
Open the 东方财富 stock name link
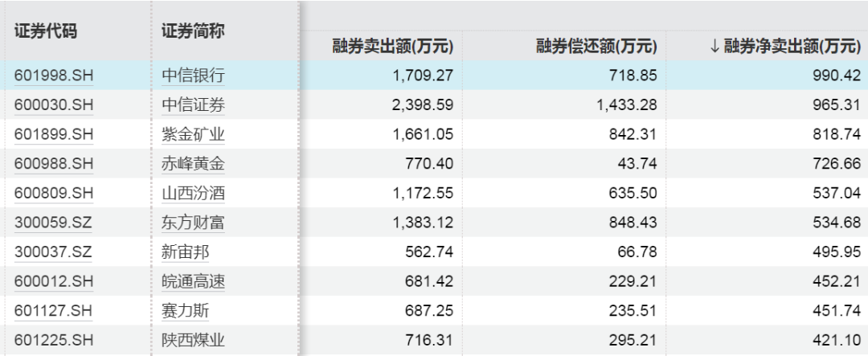193,223
